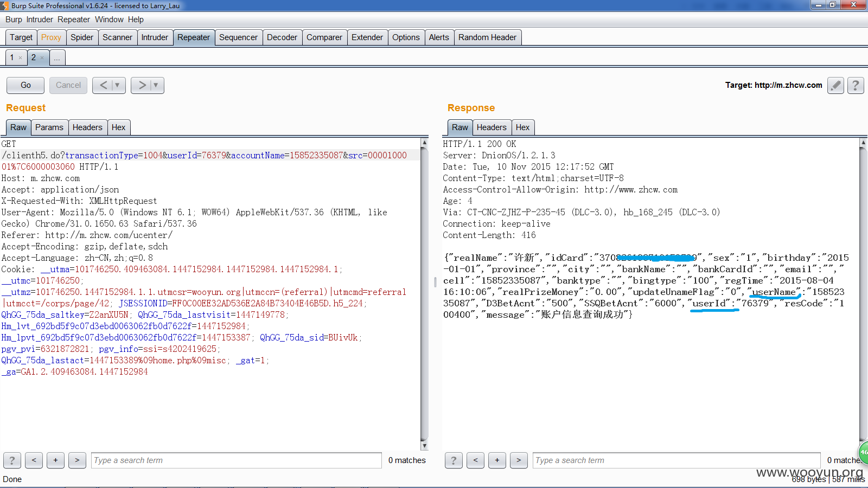Click the Content-Length: 416 header line
The width and height of the screenshot is (868, 488).
(489, 235)
